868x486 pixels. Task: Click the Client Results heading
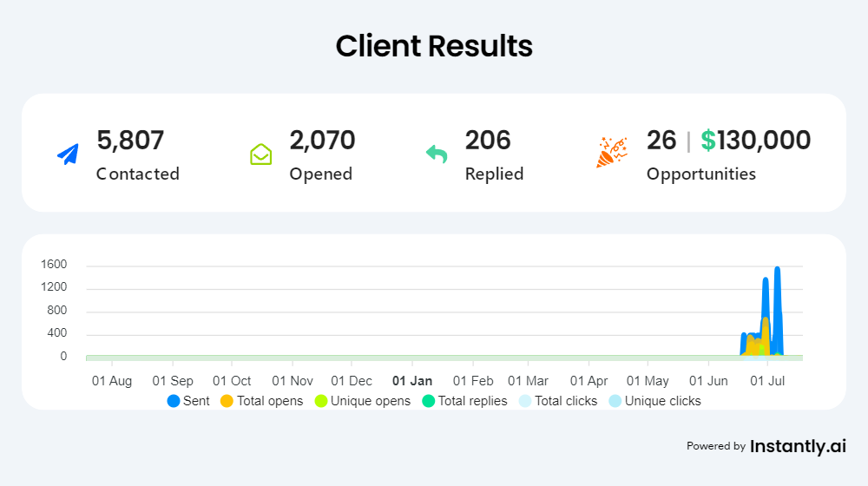click(x=434, y=46)
